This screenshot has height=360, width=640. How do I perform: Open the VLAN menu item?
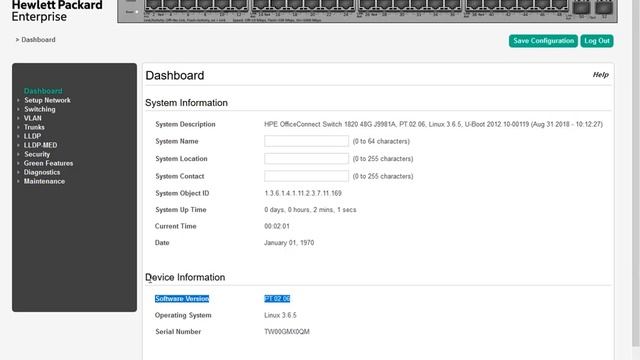[33, 118]
